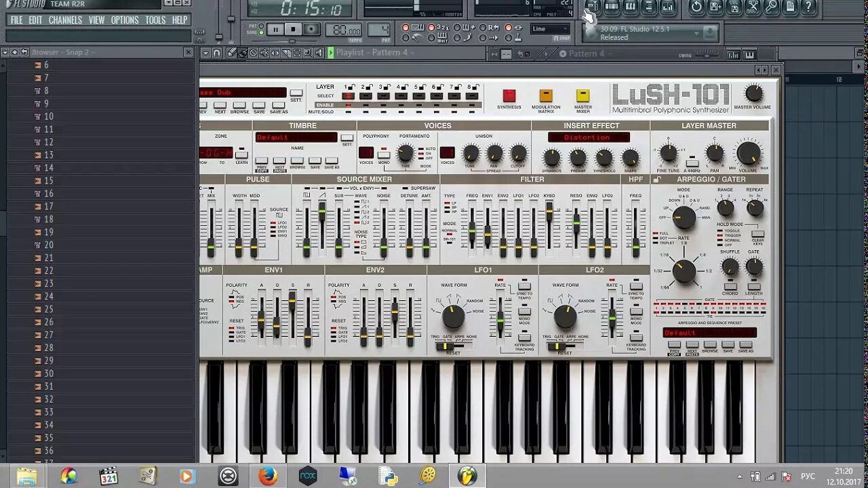Open the Insert Effect Distortion selector
This screenshot has width=868, height=488.
(x=589, y=138)
